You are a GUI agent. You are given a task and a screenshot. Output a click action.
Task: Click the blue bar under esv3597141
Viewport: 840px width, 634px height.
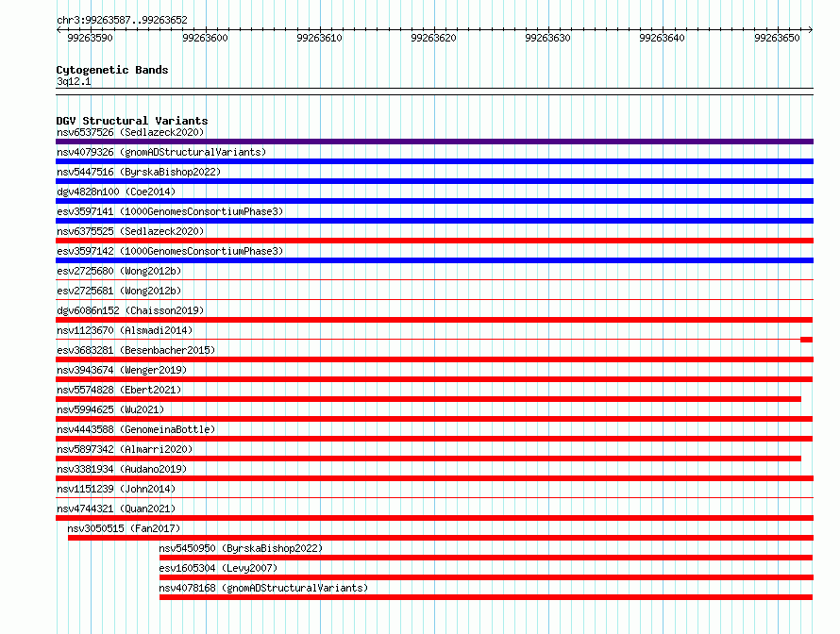tap(434, 221)
